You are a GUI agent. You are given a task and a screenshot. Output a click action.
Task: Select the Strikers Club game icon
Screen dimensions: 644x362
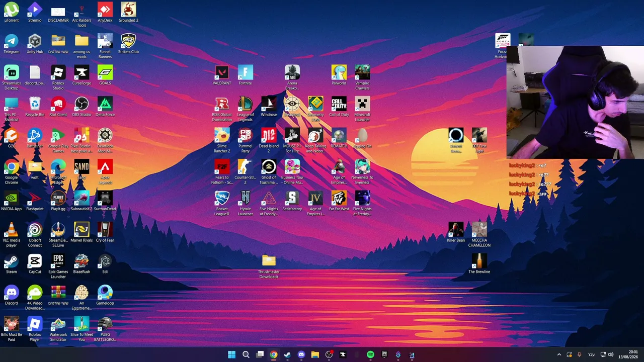tap(128, 44)
